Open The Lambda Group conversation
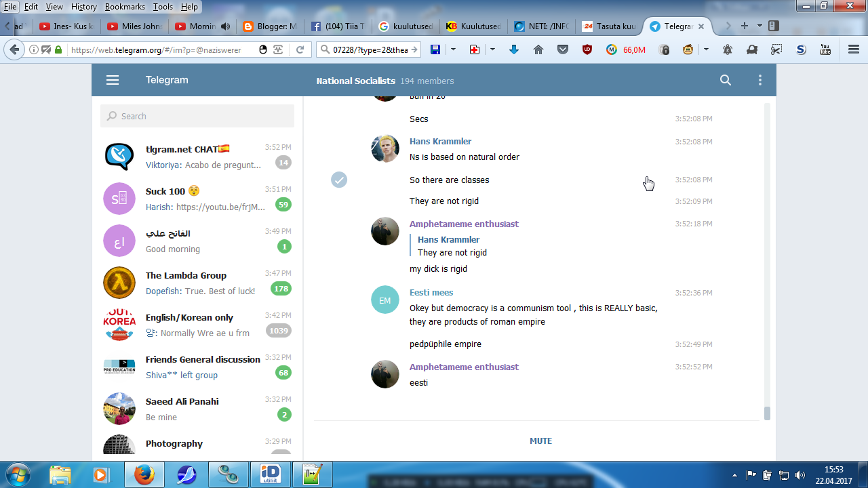The width and height of the screenshot is (868, 488). pyautogui.click(x=197, y=283)
